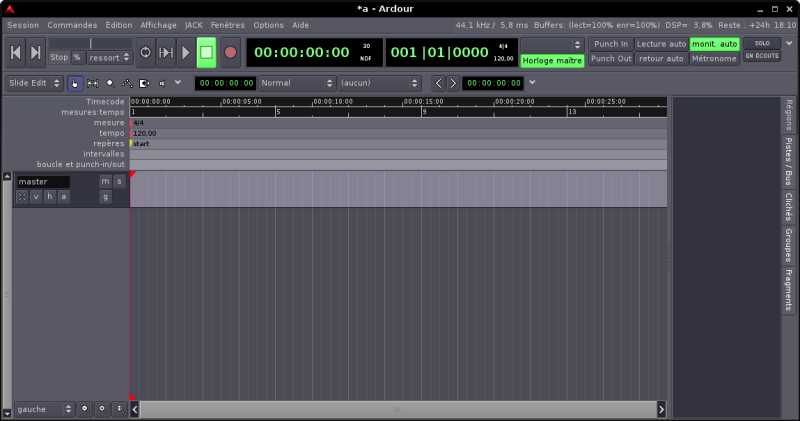Viewport: 800px width, 421px height.
Task: Start playback with the play button
Action: (186, 53)
